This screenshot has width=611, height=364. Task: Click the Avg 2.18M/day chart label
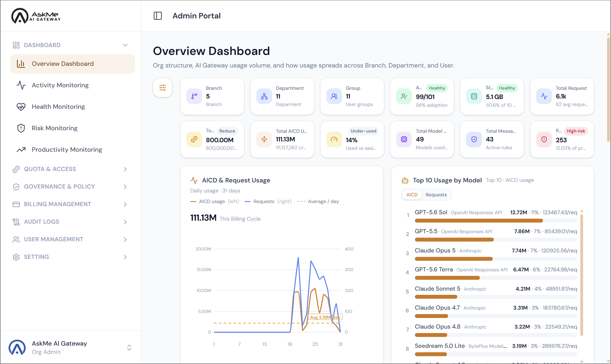325,317
